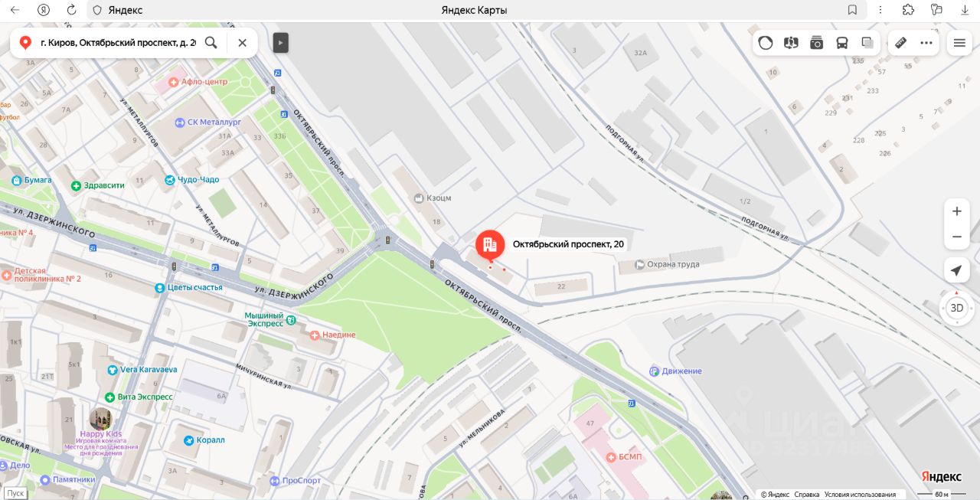Locate me with the arrow button
Screen dimensions: 980x500
[x=956, y=270]
